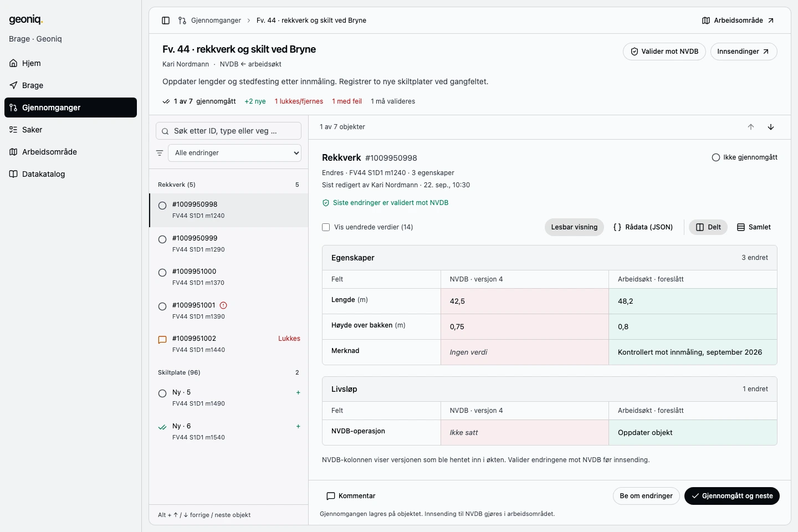Click the Søk etter ID search field
This screenshot has width=798, height=532.
pyautogui.click(x=228, y=131)
